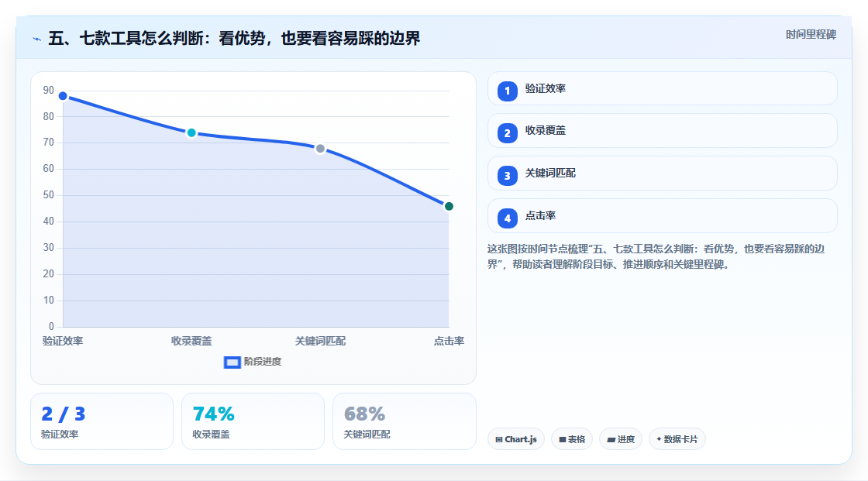Image resolution: width=868 pixels, height=481 pixels.
Task: Click the 数据卡片 tag chip
Action: pyautogui.click(x=677, y=439)
